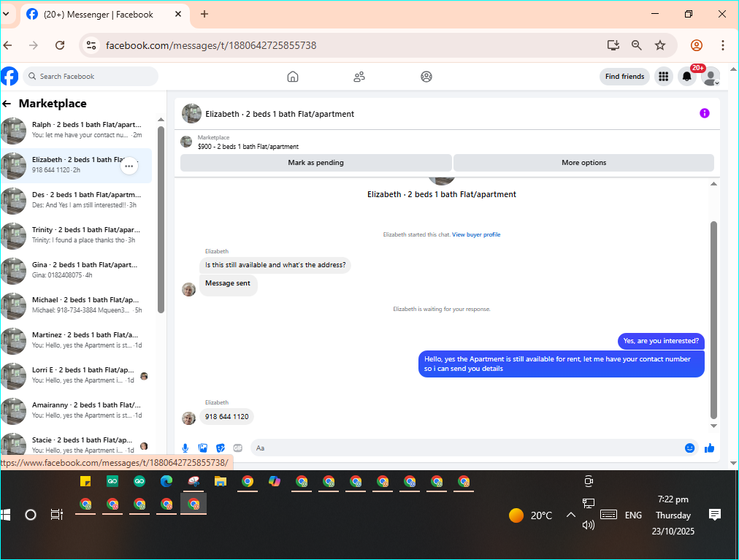Screen dimensions: 739x560
Task: Open Task View on the taskbar
Action: (56, 515)
